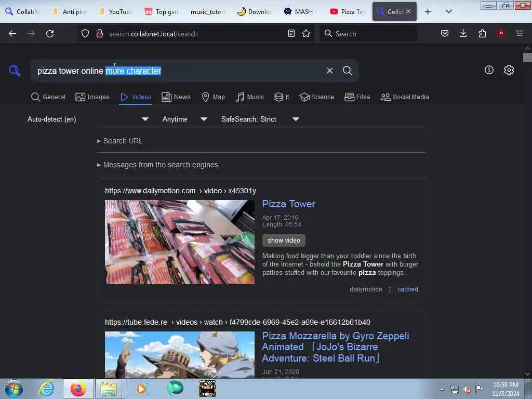List all tabs with the chevron
The width and height of the screenshot is (532, 399).
point(448,12)
